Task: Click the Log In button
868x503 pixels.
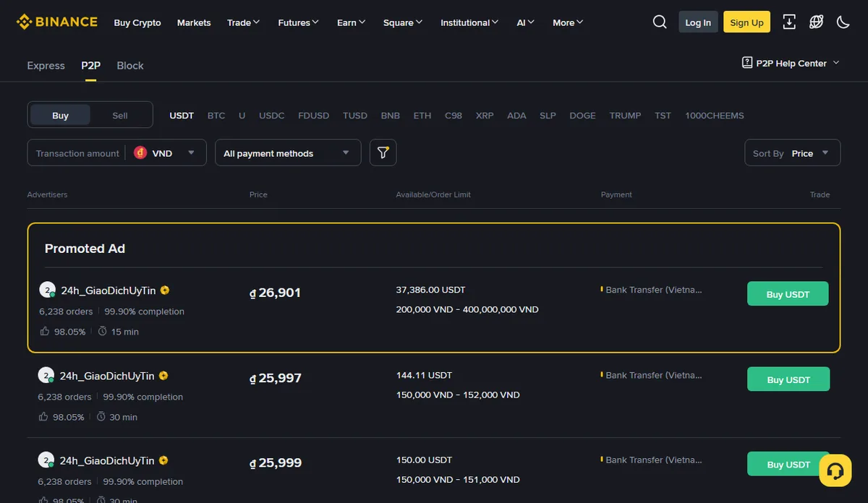Action: click(x=698, y=22)
